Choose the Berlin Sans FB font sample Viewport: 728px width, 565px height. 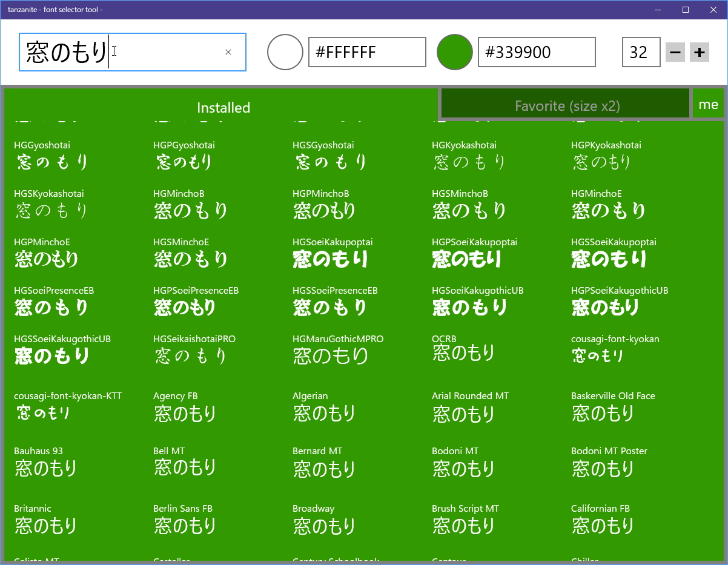coord(185,519)
